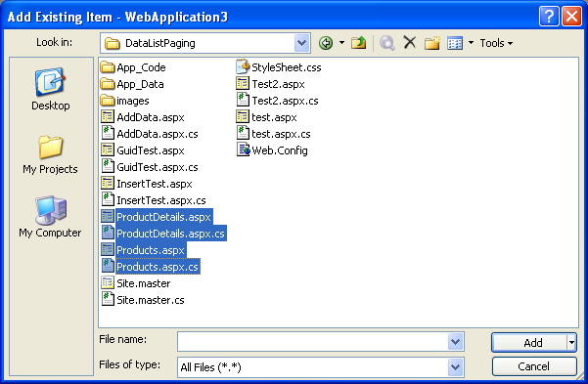Open the back arrow history dropdown

click(x=342, y=43)
